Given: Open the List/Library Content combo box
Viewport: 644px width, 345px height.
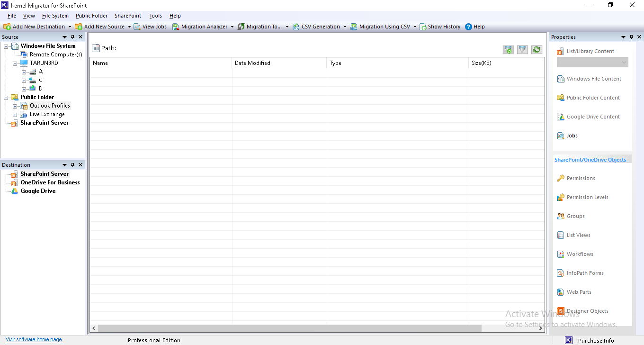Looking at the screenshot, I should click(592, 62).
